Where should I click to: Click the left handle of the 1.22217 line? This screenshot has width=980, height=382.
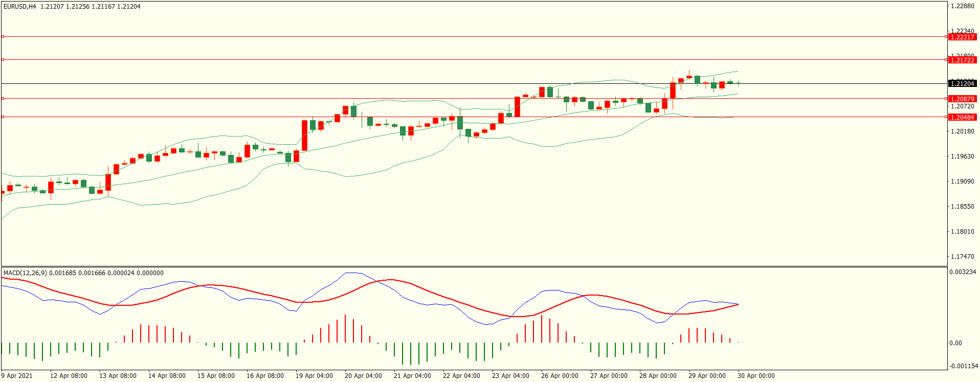3,37
